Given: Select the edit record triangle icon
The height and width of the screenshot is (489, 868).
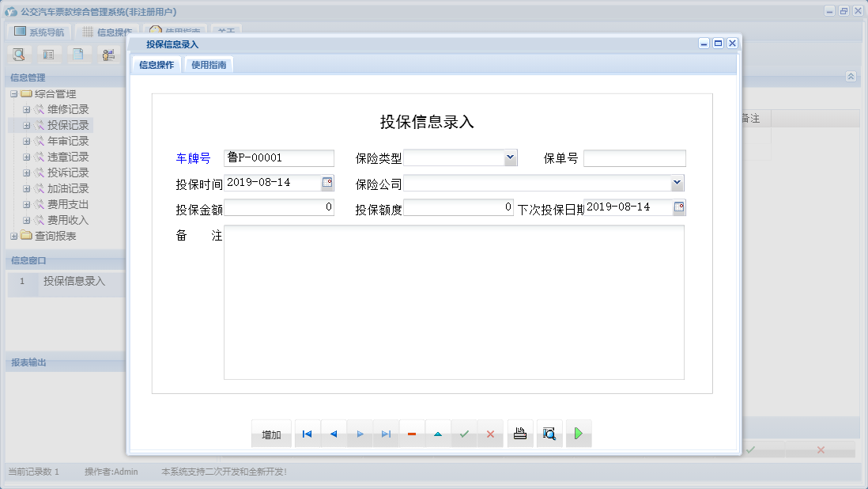Looking at the screenshot, I should [x=438, y=433].
